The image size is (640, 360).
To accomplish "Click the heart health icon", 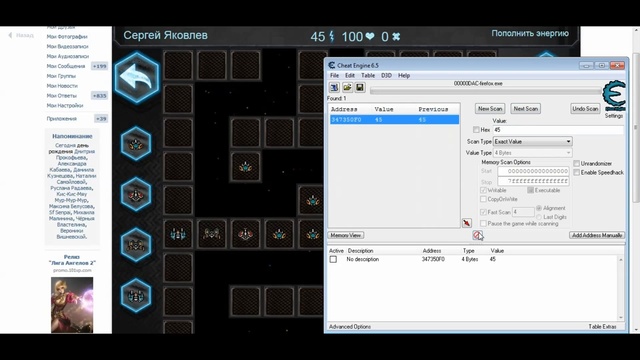I will point(370,36).
